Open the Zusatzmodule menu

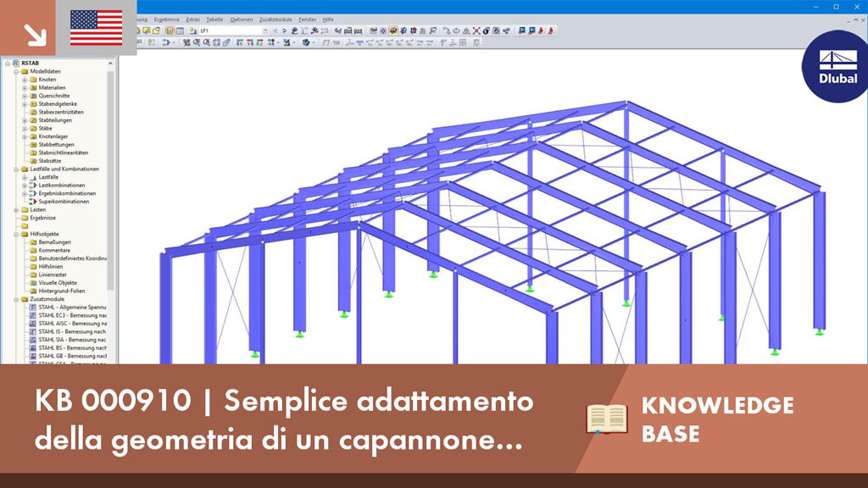275,19
